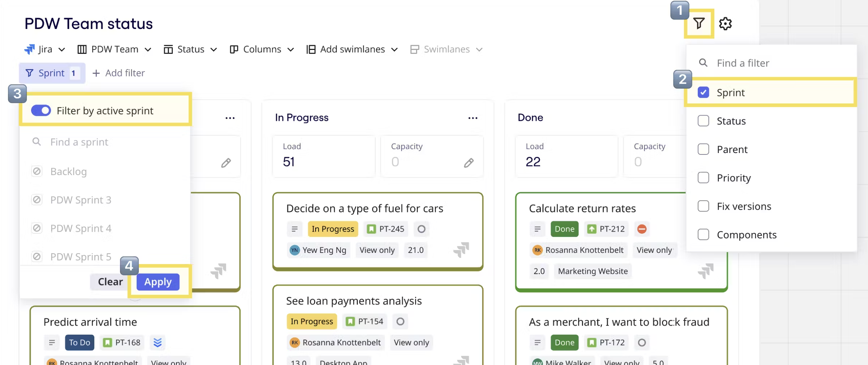Expand the Add swimlanes dropdown
The image size is (868, 365).
(x=352, y=50)
